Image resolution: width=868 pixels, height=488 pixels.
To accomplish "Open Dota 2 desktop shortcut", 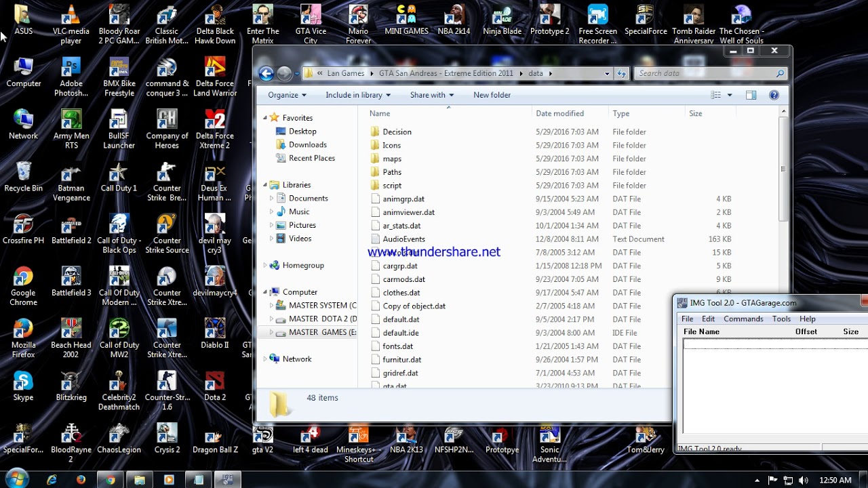I will click(x=215, y=386).
